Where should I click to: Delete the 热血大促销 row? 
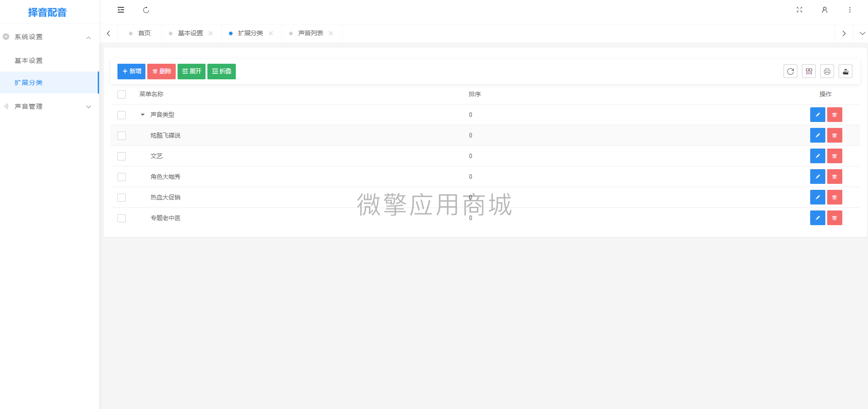(x=835, y=197)
